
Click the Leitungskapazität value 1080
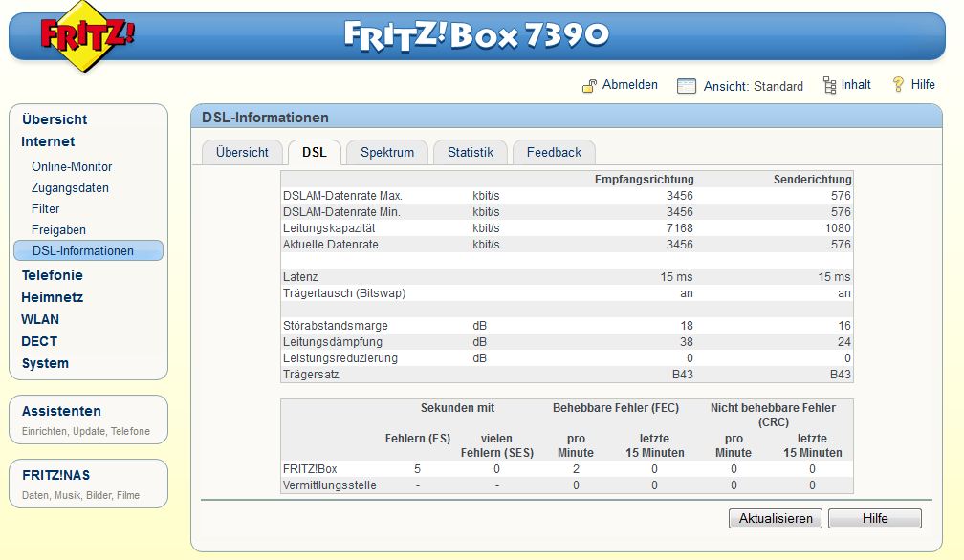click(838, 228)
